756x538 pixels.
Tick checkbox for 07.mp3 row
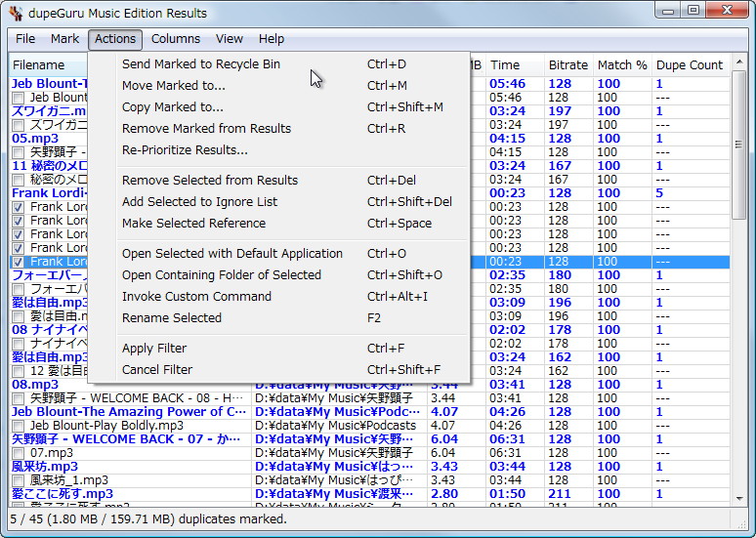click(x=18, y=453)
